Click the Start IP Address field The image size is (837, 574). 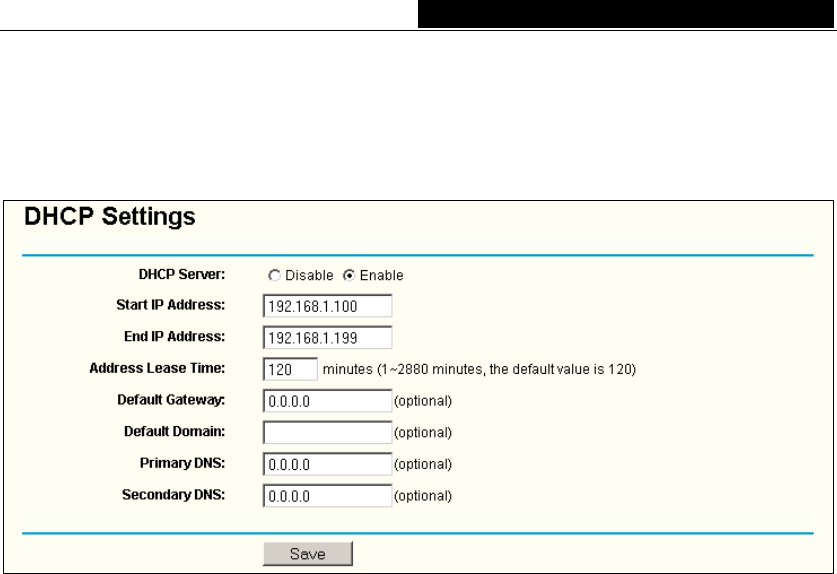pos(328,306)
